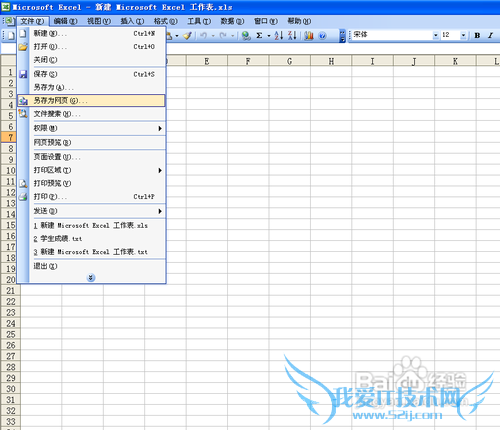Viewport: 500px width, 430px height.
Task: Select column J header
Action: coord(414,61)
